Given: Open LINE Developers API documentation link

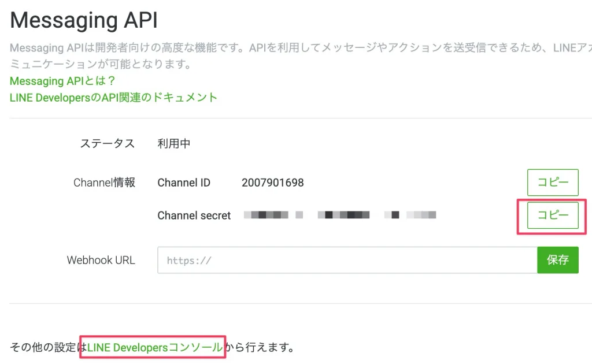Looking at the screenshot, I should click(113, 97).
